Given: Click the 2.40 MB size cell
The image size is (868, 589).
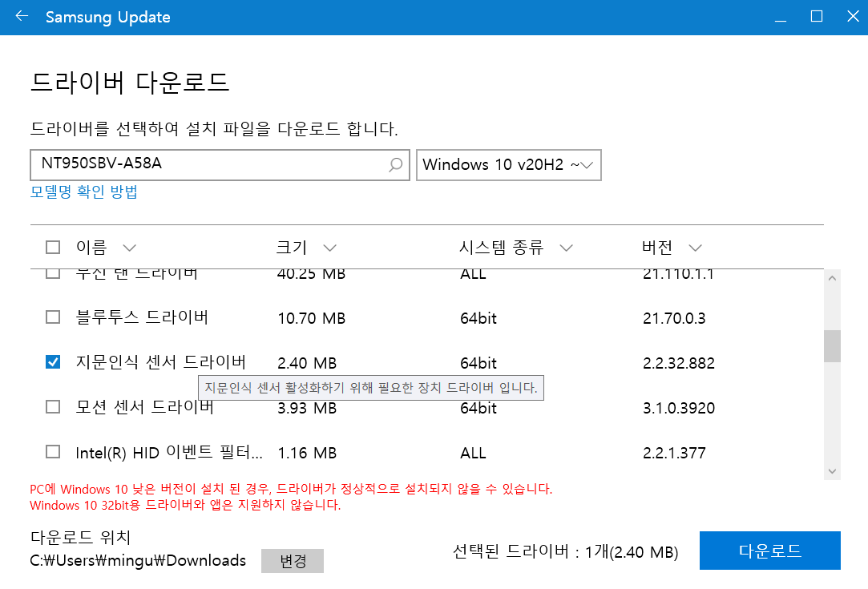Looking at the screenshot, I should [307, 363].
